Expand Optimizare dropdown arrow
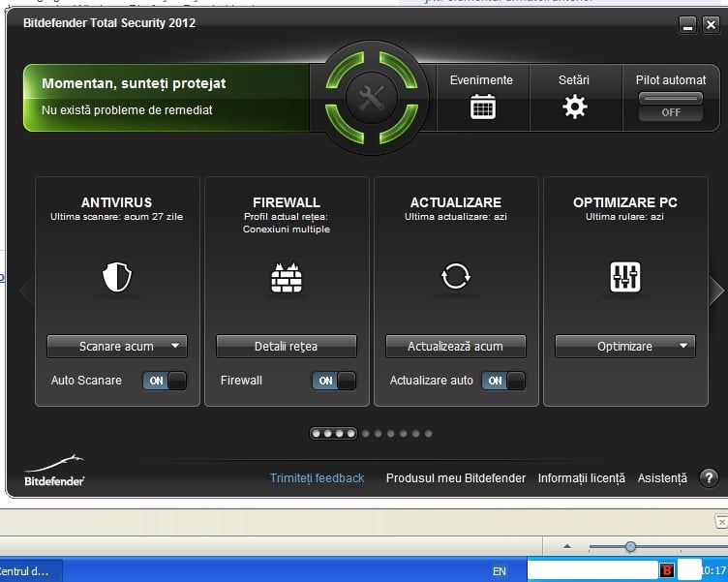Image resolution: width=728 pixels, height=582 pixels. 683,346
